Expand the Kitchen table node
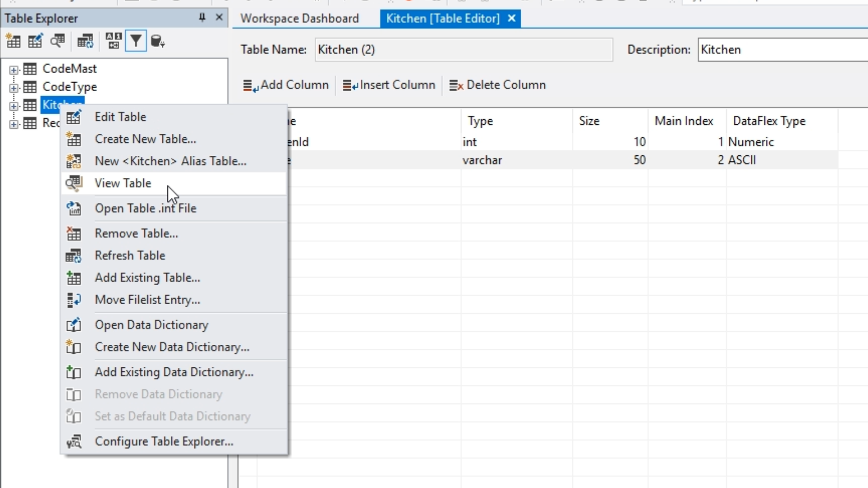The image size is (868, 488). (x=14, y=106)
